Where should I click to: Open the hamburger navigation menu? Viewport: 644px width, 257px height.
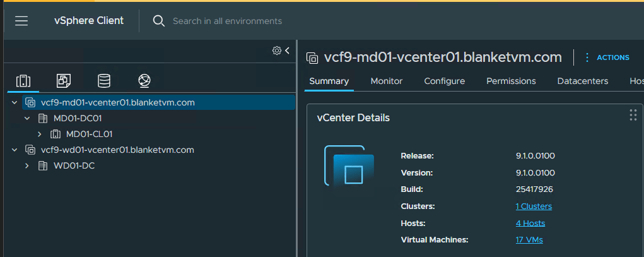(x=21, y=21)
